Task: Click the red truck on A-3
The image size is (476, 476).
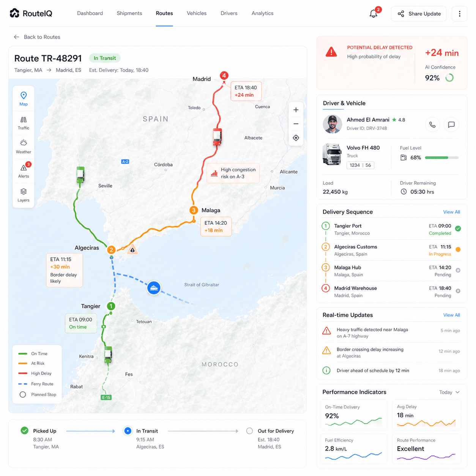Action: (217, 137)
